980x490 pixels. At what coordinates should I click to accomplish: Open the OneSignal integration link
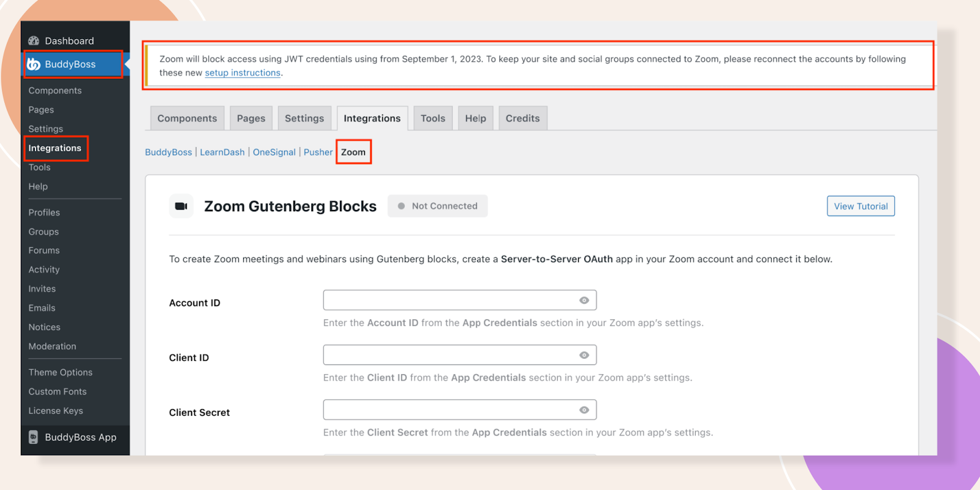[x=274, y=152]
